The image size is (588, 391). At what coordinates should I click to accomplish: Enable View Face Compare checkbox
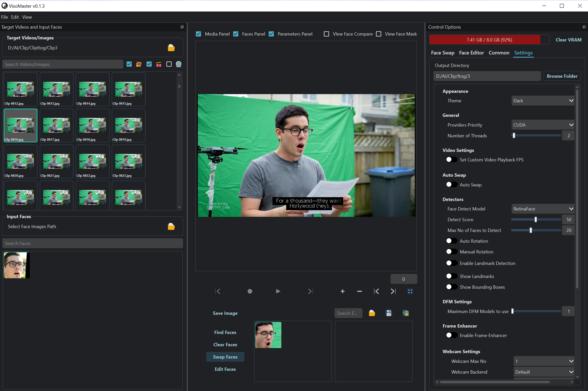point(326,34)
